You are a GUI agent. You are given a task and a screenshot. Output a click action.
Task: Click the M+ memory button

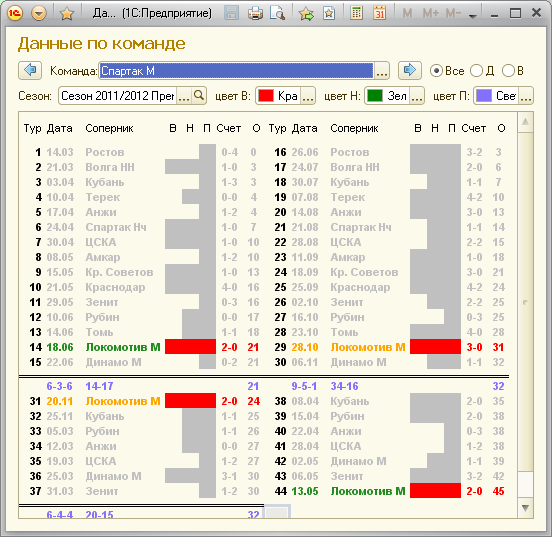[x=431, y=13]
